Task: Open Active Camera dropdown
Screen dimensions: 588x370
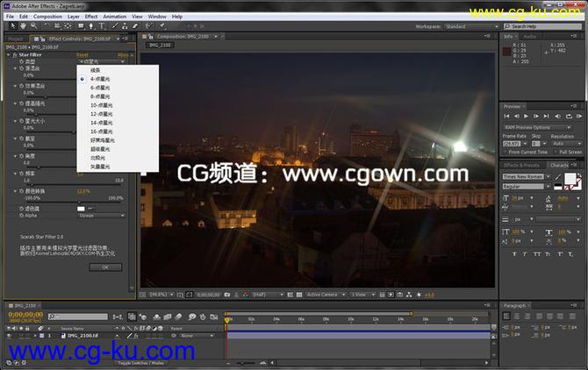Action: pos(326,295)
